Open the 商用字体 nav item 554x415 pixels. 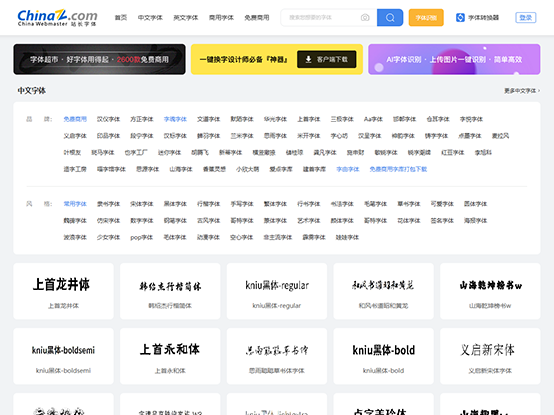click(222, 18)
